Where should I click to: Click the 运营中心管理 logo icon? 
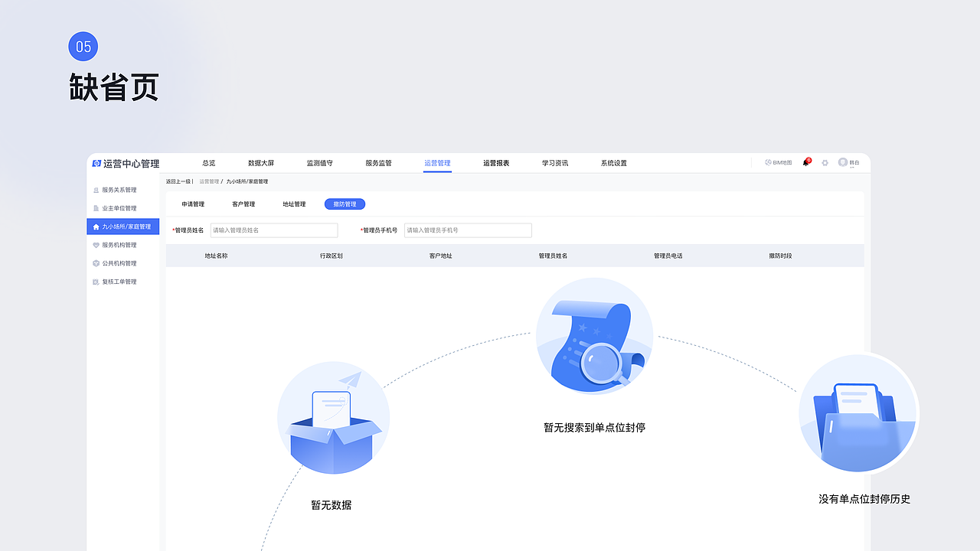[x=96, y=163]
